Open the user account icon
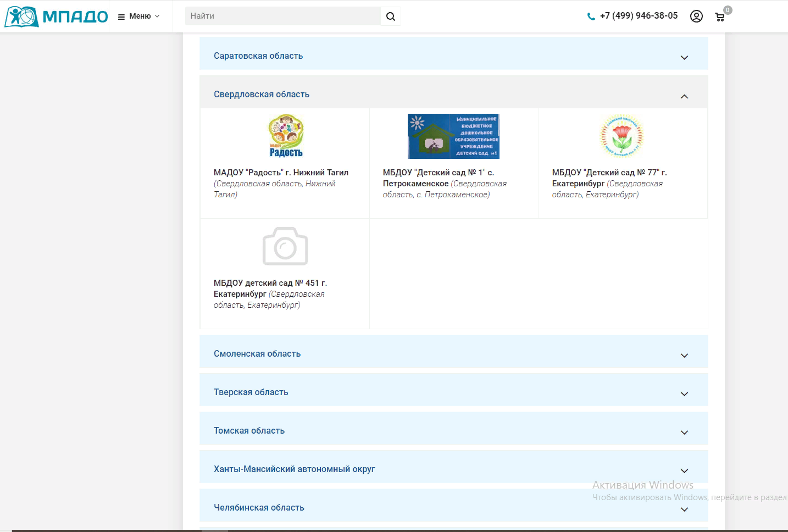Screen dimensions: 788x532 [696, 16]
